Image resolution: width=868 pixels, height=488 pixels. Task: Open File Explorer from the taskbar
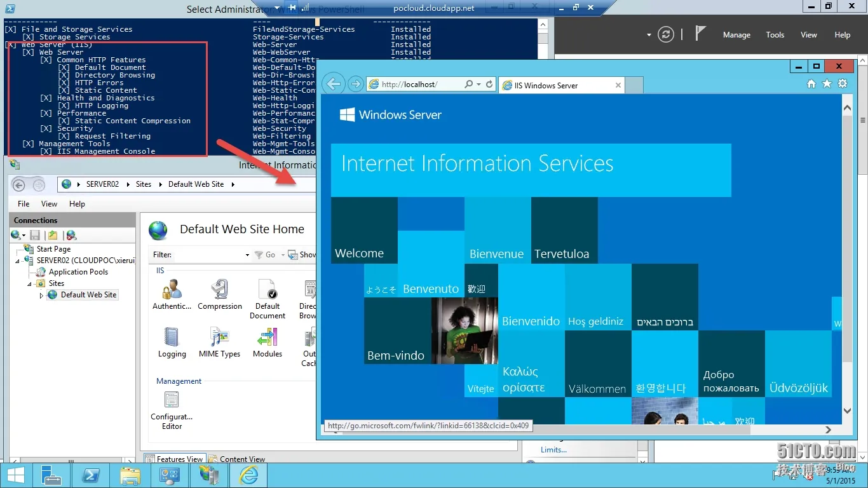point(130,475)
